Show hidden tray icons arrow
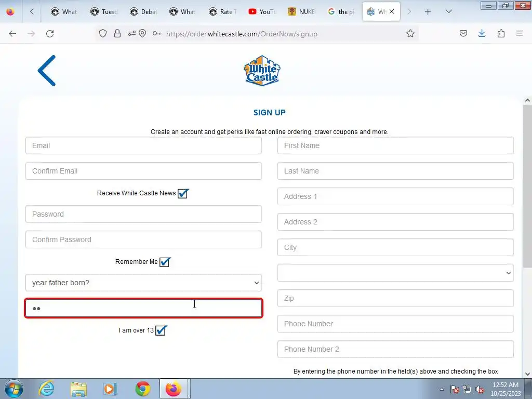 click(442, 390)
